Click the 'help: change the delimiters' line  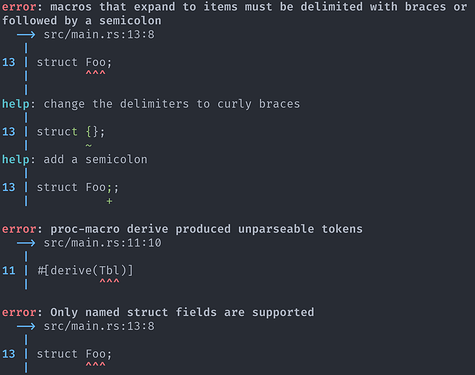[x=151, y=104]
